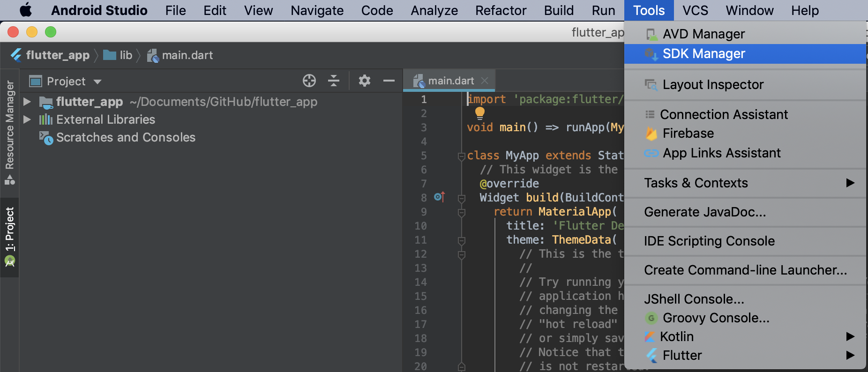Click Select Opened File target icon
868x372 pixels.
(x=309, y=81)
